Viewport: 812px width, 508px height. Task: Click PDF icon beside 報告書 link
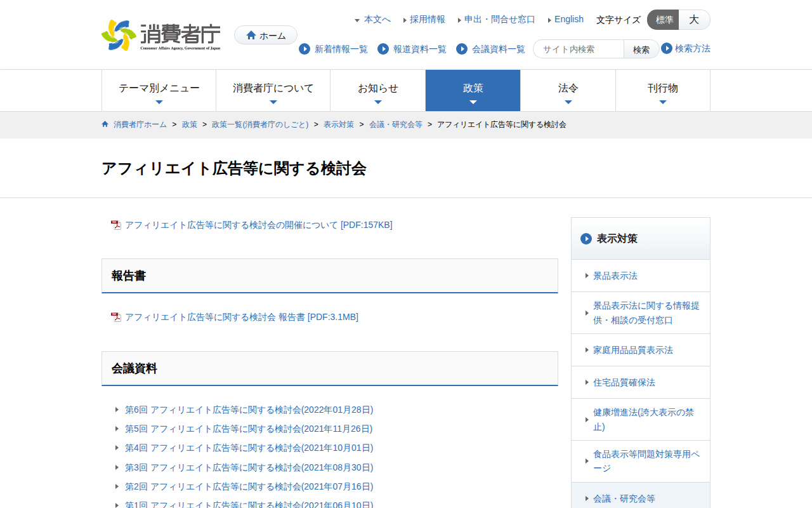pos(116,317)
